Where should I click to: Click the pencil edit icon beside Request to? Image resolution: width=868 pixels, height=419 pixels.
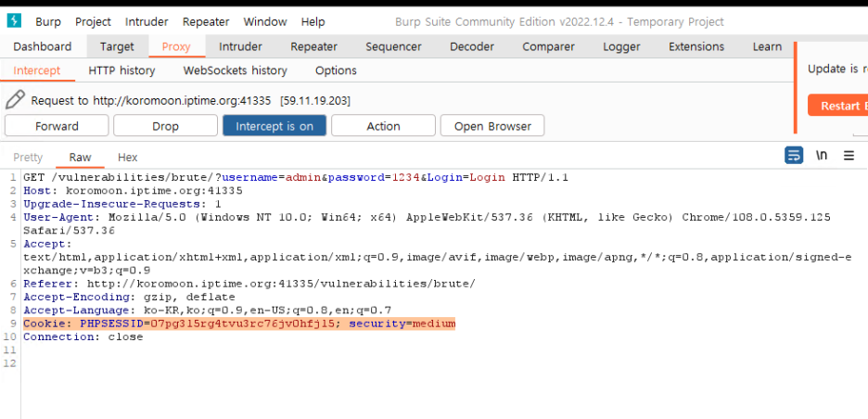point(15,100)
